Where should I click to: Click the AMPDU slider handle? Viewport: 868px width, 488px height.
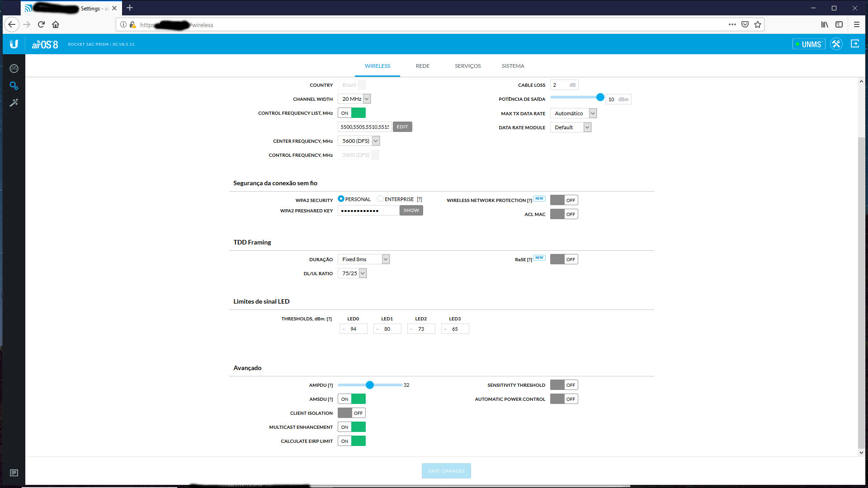[370, 385]
